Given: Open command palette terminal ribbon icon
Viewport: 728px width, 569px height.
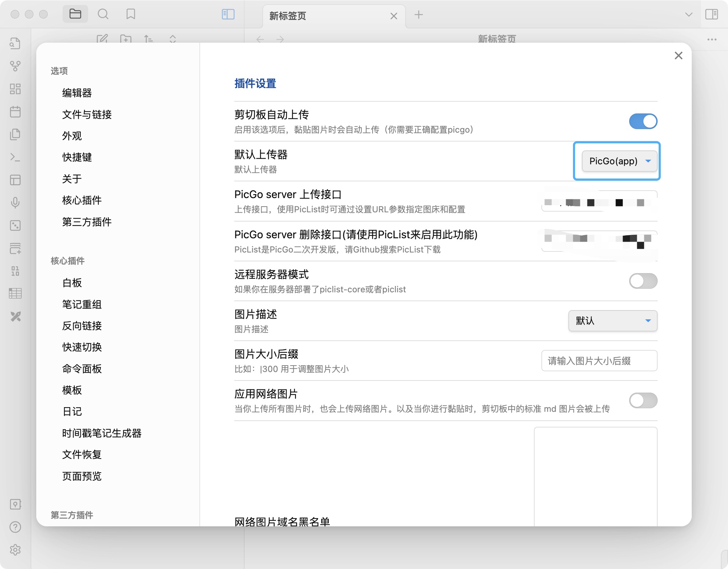Looking at the screenshot, I should pyautogui.click(x=15, y=157).
